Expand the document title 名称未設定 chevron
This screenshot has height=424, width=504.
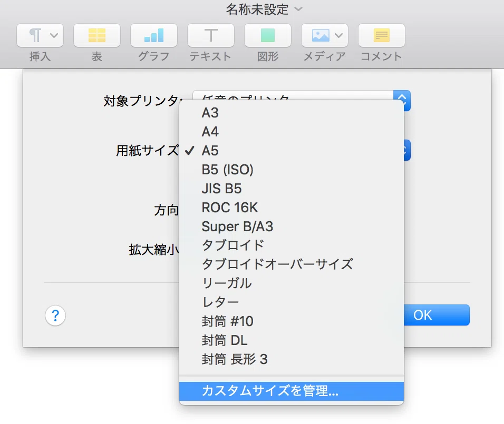tap(298, 9)
